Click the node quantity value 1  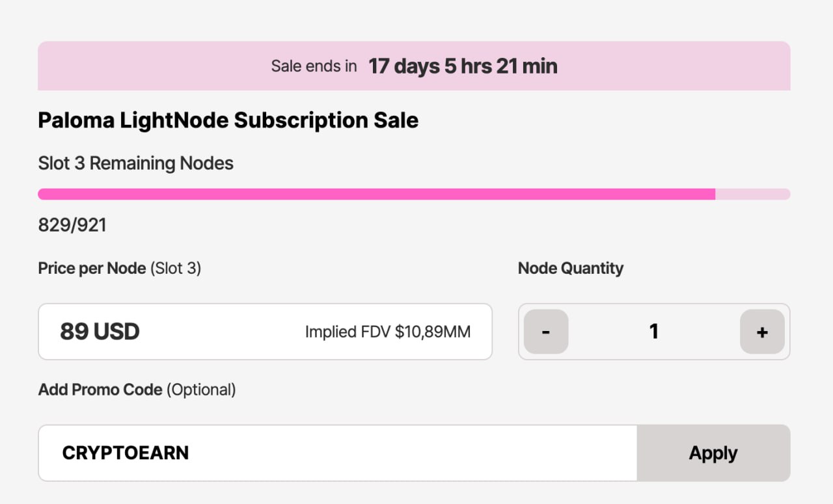pos(654,332)
